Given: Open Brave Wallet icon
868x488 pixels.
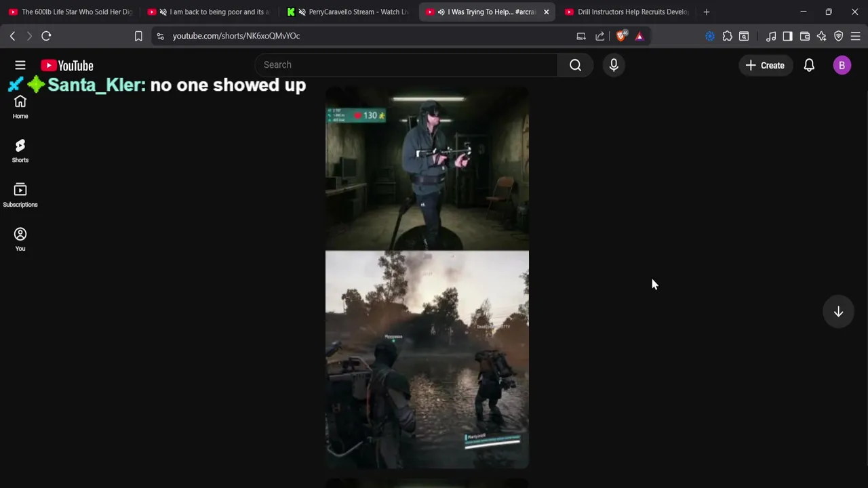Looking at the screenshot, I should (805, 36).
